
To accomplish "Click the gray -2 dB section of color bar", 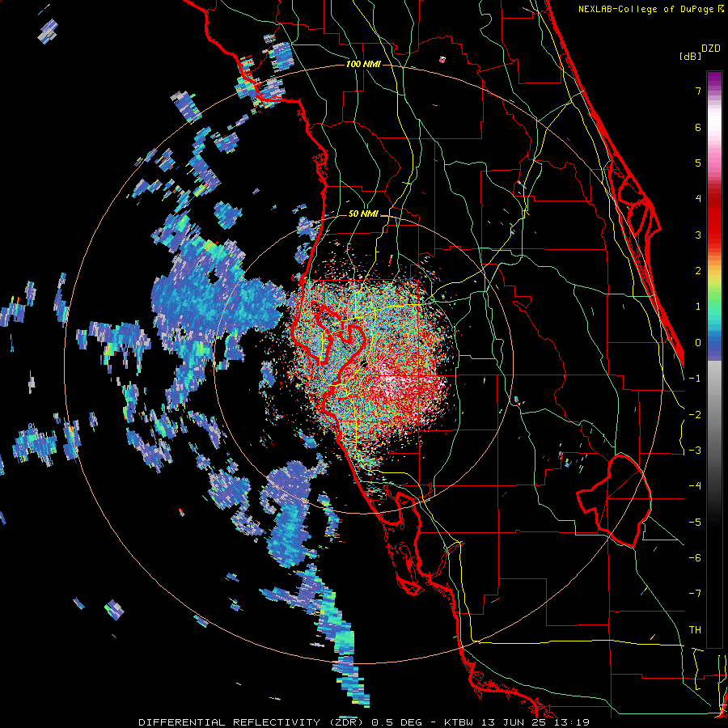I will (714, 415).
